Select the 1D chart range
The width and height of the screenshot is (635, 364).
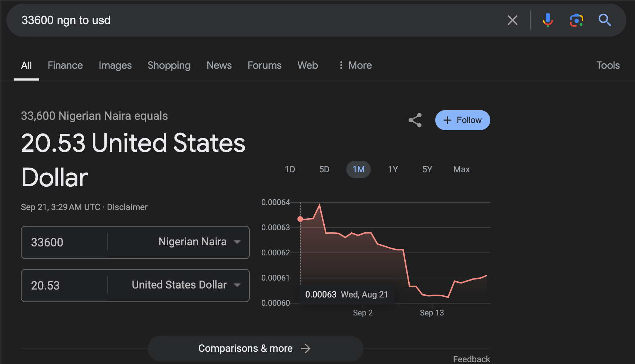(290, 169)
